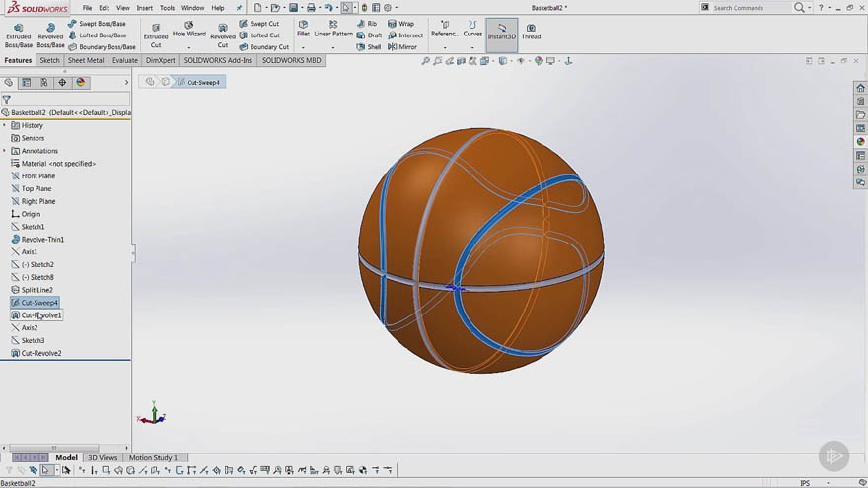Switch to the Sheet Metal tab
Viewport: 868px width, 488px height.
[x=86, y=60]
